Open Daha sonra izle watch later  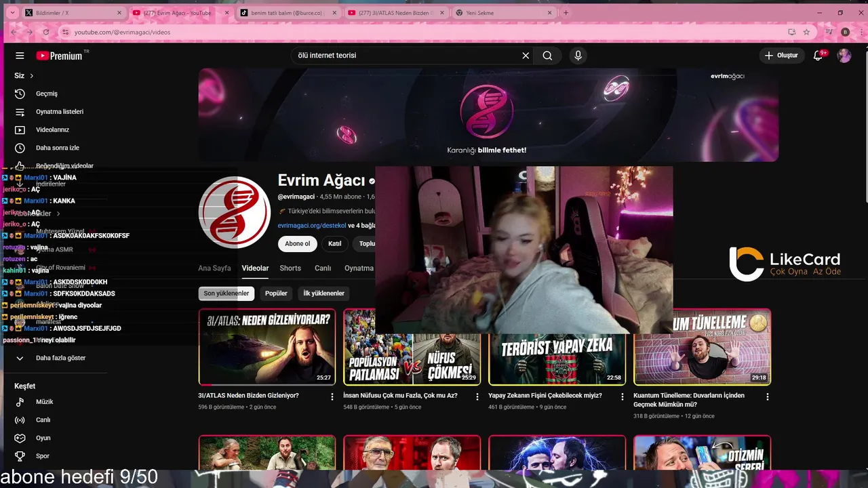[58, 148]
